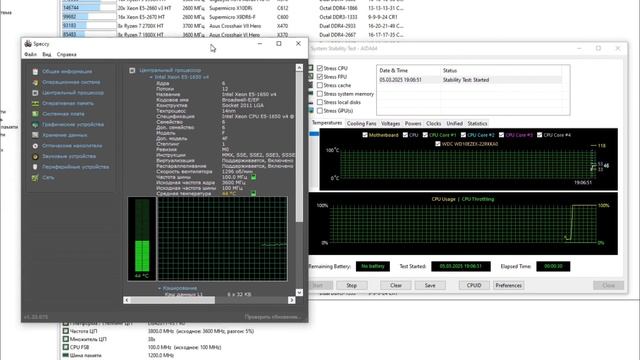Open Периферийные устройства icon in Speccy sidebar

(36, 167)
